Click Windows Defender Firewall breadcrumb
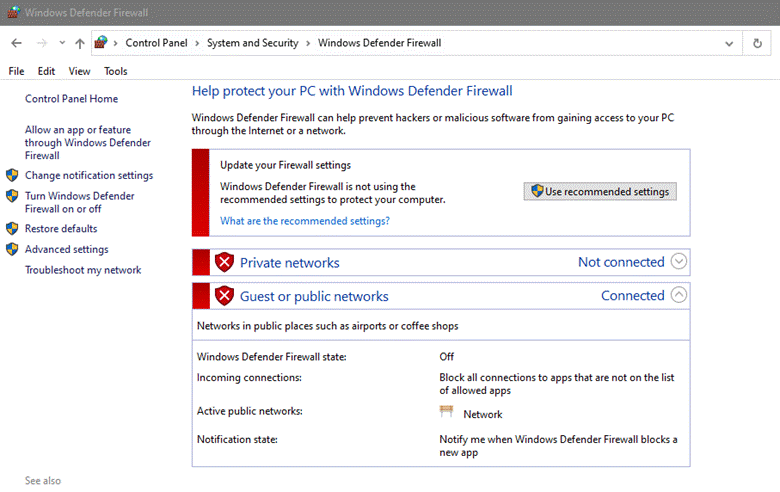780x492 pixels. [380, 43]
